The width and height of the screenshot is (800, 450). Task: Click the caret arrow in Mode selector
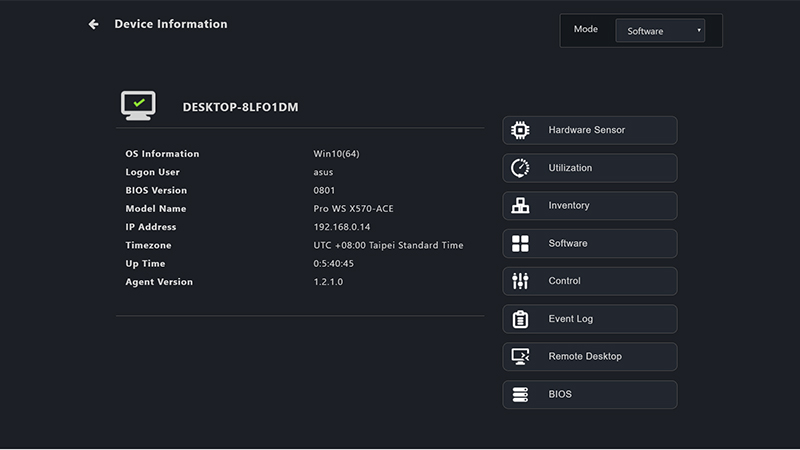tap(698, 31)
